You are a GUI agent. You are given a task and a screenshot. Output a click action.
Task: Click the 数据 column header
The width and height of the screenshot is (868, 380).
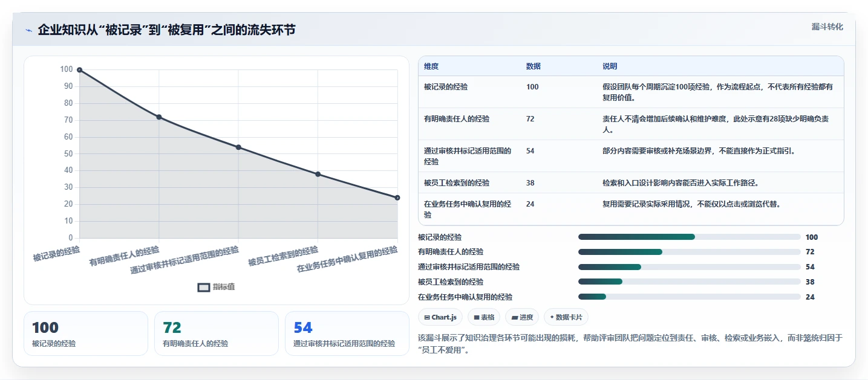point(534,66)
